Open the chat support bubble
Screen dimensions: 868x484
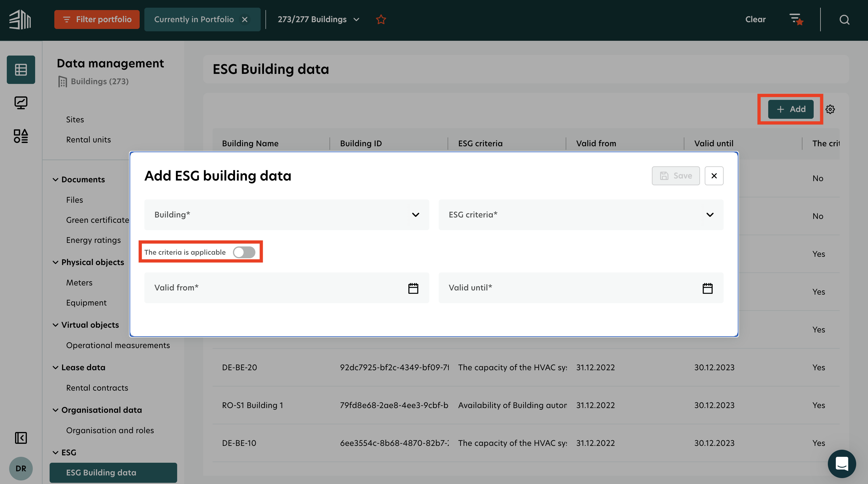pos(841,464)
